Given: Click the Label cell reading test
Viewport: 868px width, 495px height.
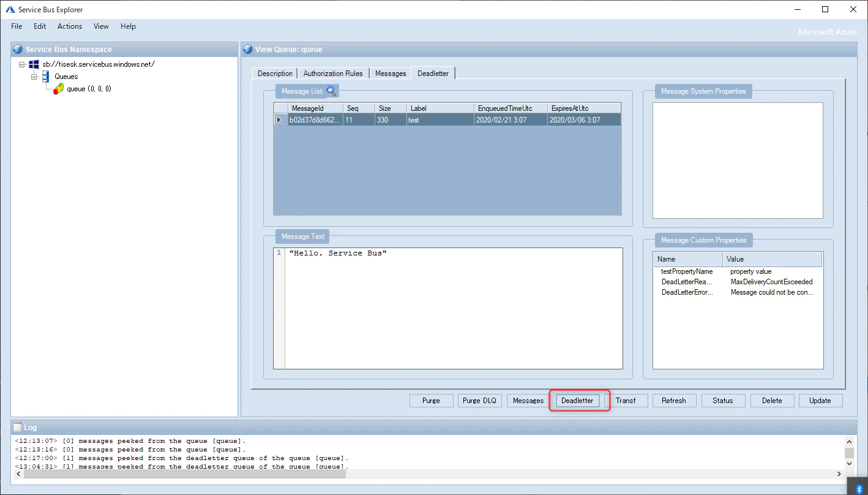Looking at the screenshot, I should pyautogui.click(x=440, y=120).
